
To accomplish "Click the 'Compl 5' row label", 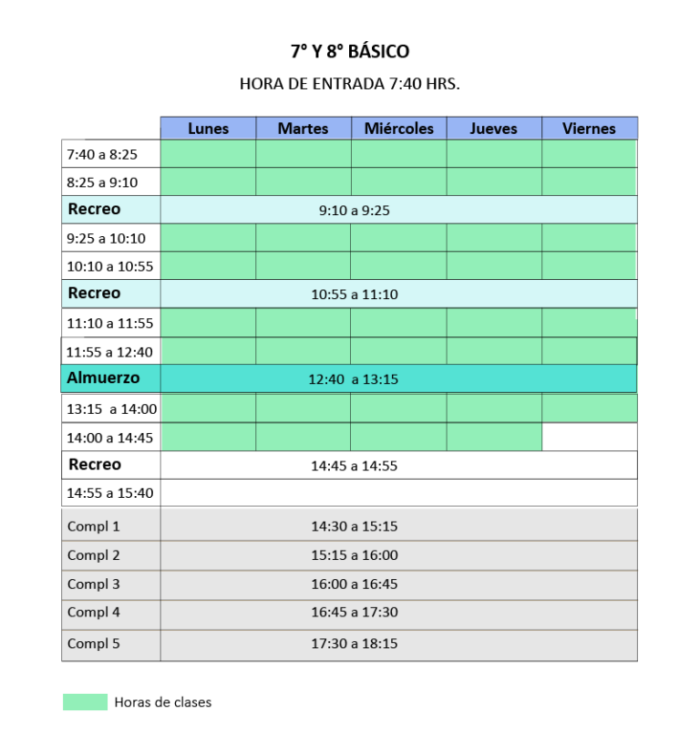I will [93, 643].
